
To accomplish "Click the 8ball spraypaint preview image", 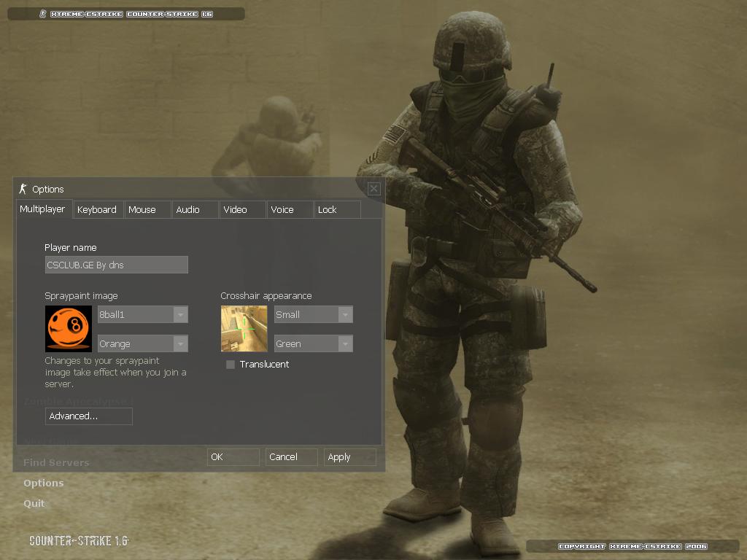I will [69, 329].
